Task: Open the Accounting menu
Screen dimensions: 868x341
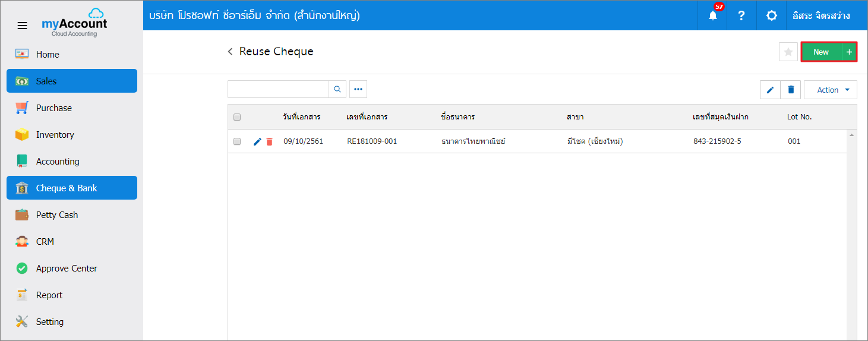Action: coord(72,161)
